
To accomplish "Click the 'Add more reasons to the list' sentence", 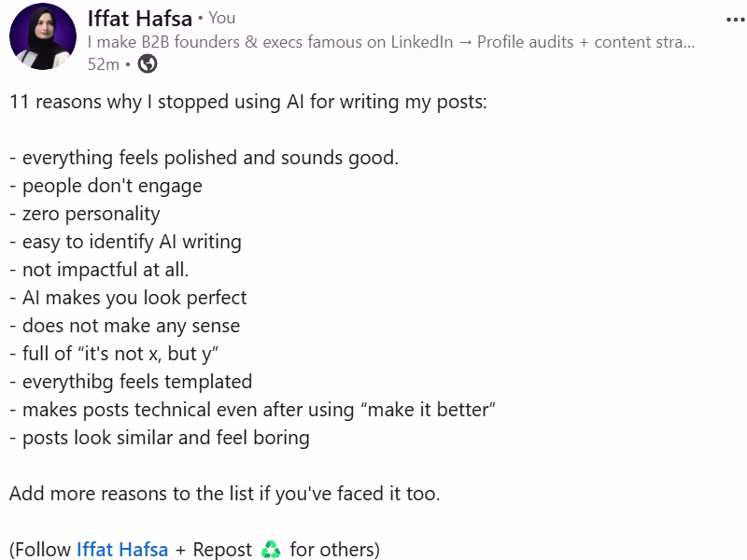I will 224,494.
